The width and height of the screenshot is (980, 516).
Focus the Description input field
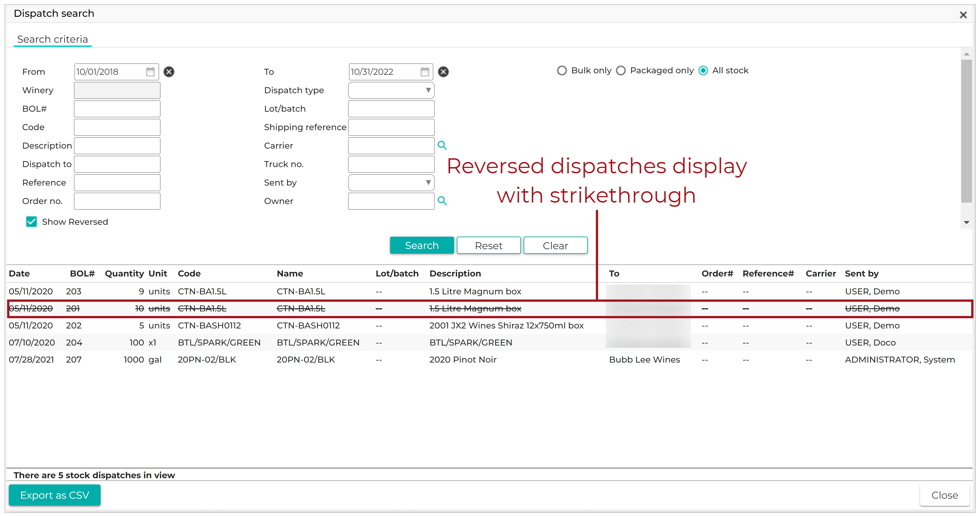[117, 146]
